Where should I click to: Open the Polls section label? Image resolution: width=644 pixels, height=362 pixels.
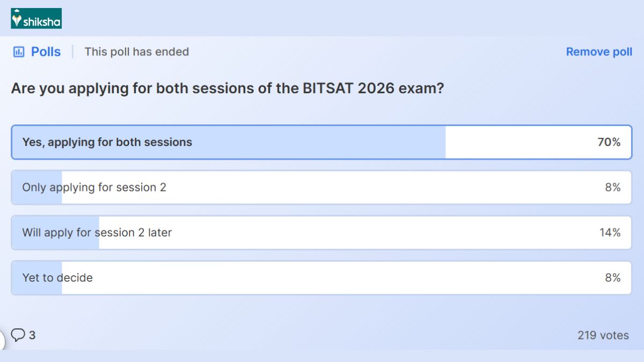tap(46, 52)
